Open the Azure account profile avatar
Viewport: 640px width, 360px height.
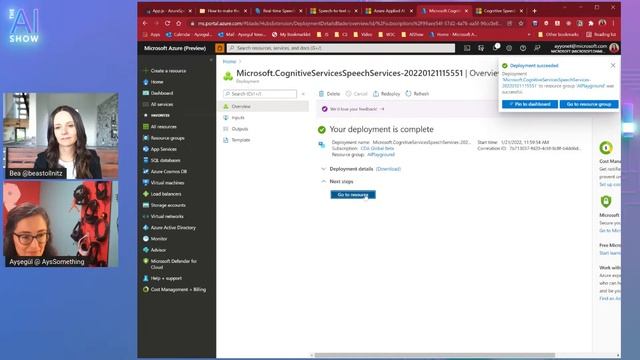point(614,48)
